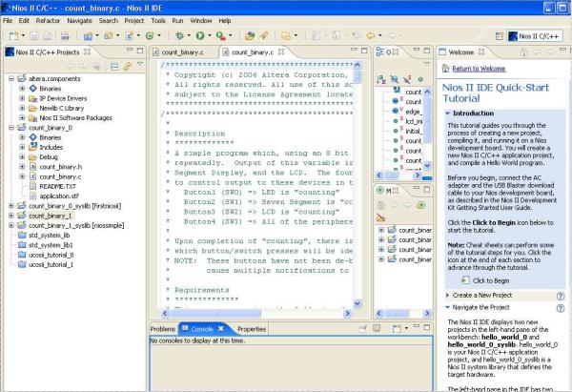The width and height of the screenshot is (572, 392).
Task: Open the Project menu
Action: coord(134,21)
